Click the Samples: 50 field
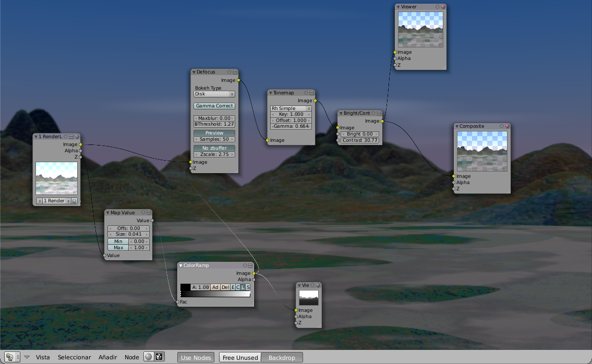Image resolution: width=592 pixels, height=364 pixels. coord(214,139)
